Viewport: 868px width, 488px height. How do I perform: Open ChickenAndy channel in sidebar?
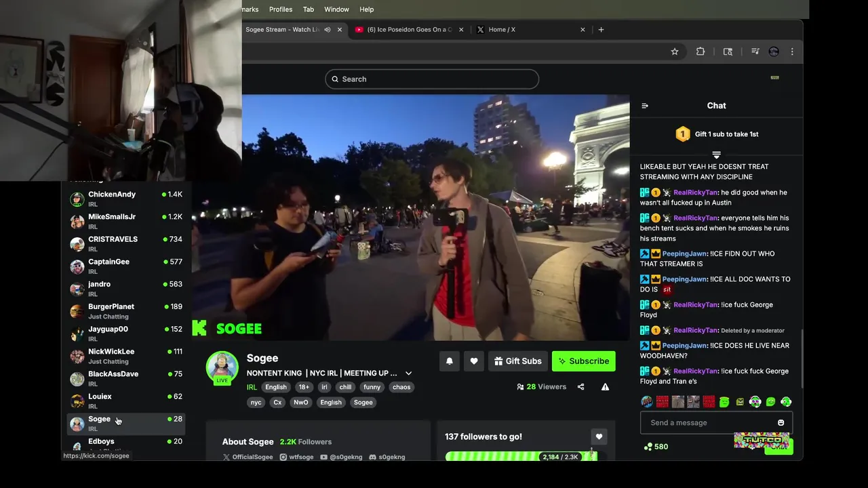pos(126,199)
